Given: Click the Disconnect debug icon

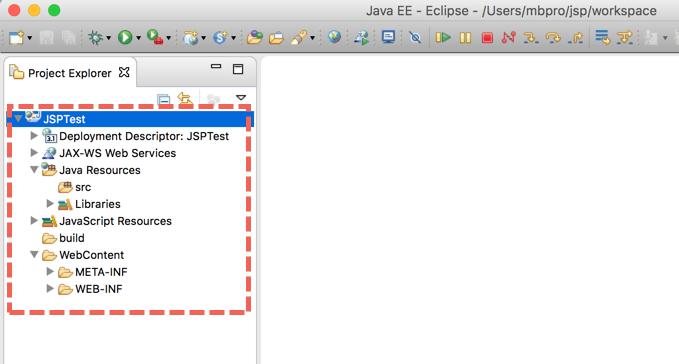Looking at the screenshot, I should (x=509, y=38).
